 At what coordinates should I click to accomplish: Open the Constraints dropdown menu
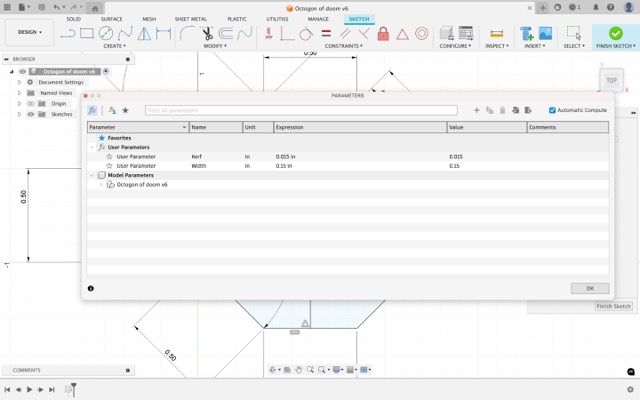pyautogui.click(x=344, y=46)
